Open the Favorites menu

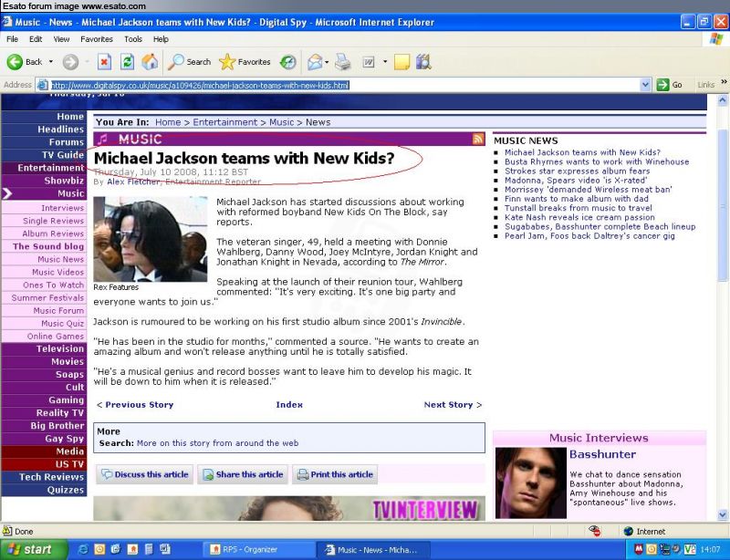pos(97,39)
